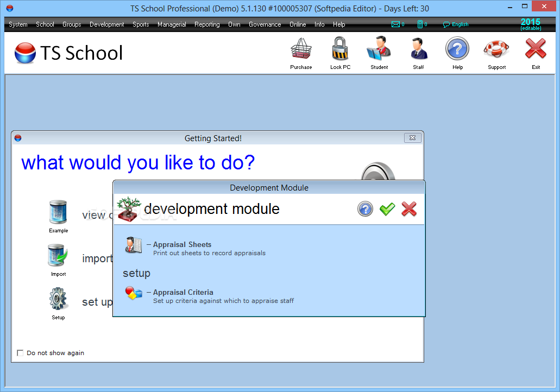Open the Appraisal Criteria link

[183, 293]
